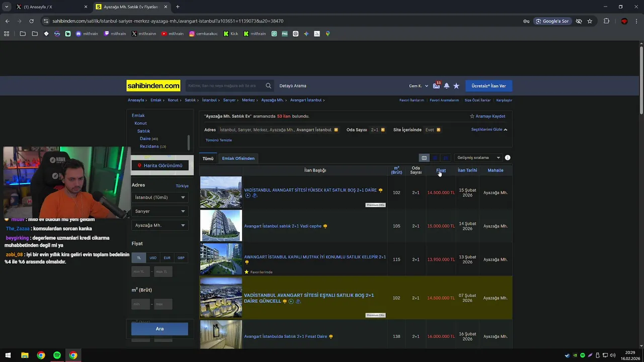
Task: Remove the Site İçerisinde Evet filter
Action: 439,130
